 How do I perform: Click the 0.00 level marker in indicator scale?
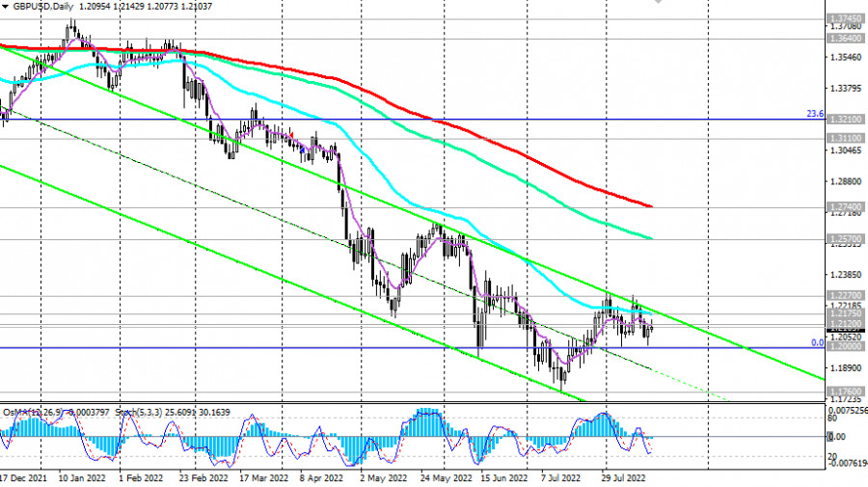click(836, 437)
